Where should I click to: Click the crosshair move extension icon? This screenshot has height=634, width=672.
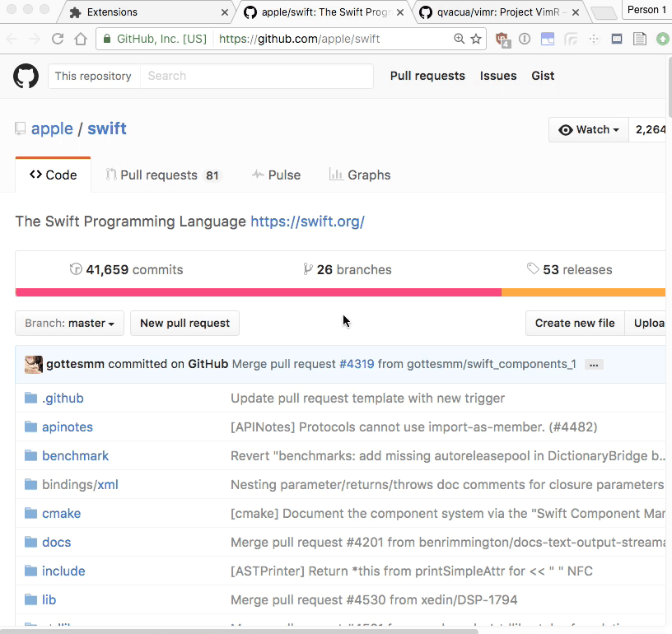click(x=594, y=39)
